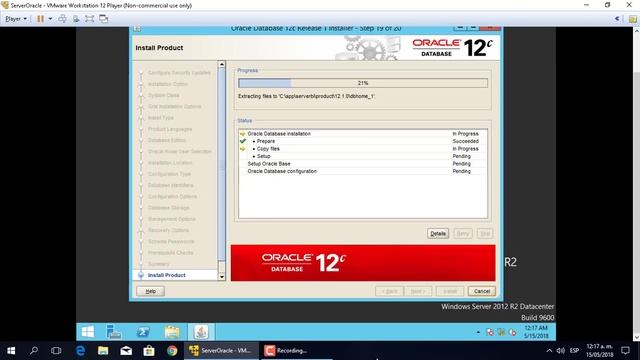This screenshot has width=640, height=360.
Task: Click the in-progress arrow icon beside Copy files
Action: [243, 149]
